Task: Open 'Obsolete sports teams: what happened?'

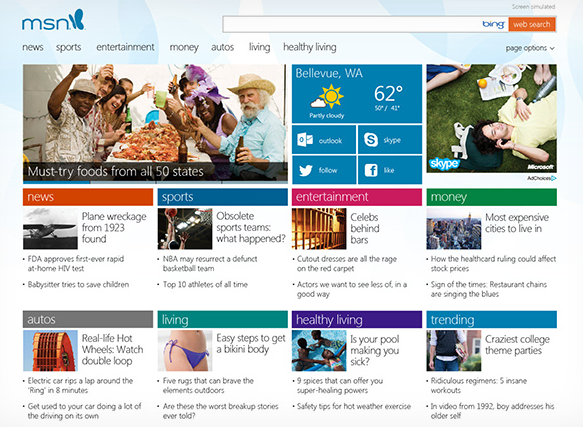Action: click(251, 227)
